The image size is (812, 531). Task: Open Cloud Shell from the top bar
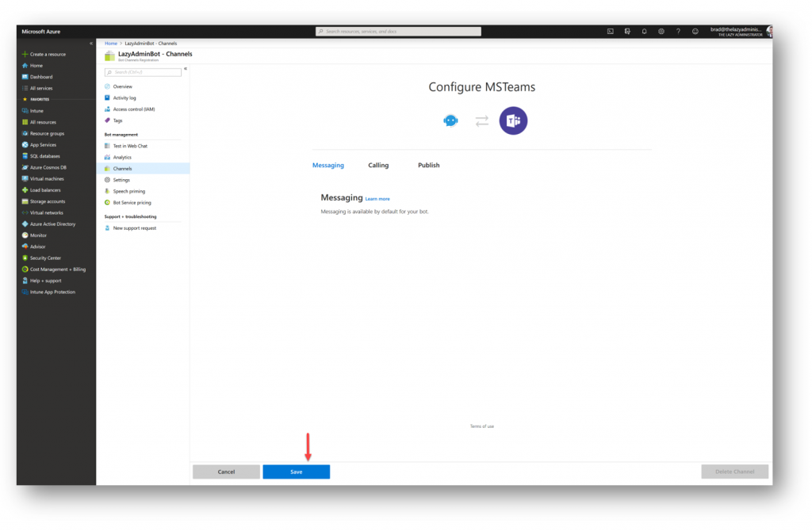point(610,32)
